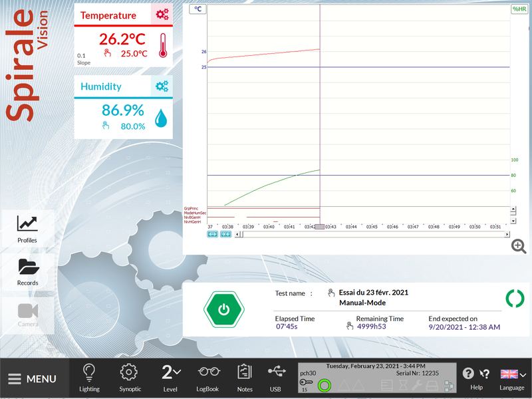Click the magnifier zoom-in icon
532x399 pixels.
[x=519, y=247]
